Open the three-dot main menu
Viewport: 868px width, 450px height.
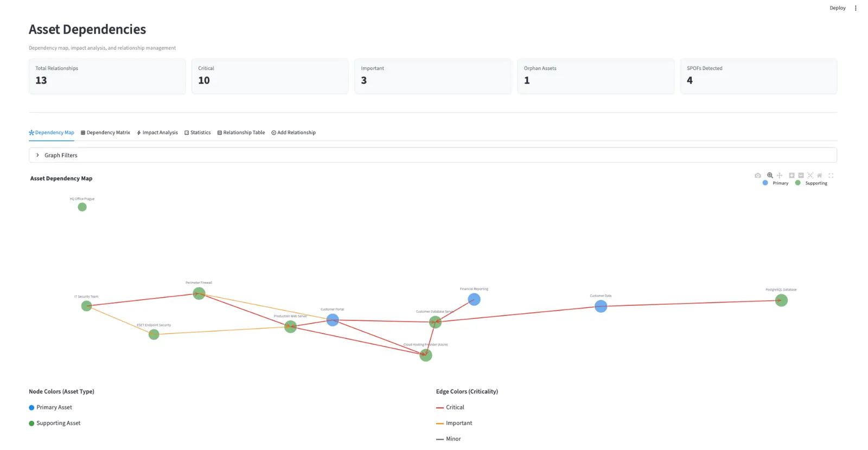[x=856, y=8]
